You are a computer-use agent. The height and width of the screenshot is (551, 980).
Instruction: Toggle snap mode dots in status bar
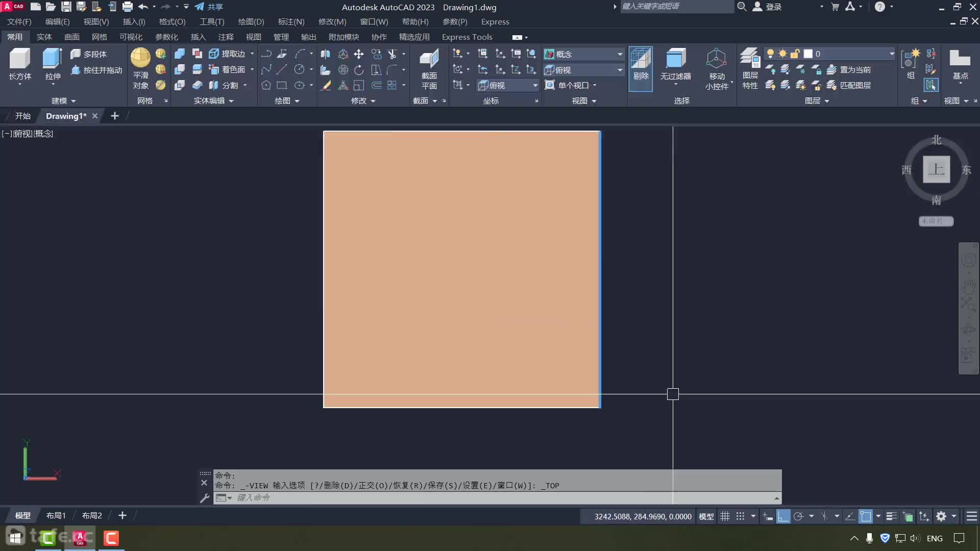[x=741, y=516]
